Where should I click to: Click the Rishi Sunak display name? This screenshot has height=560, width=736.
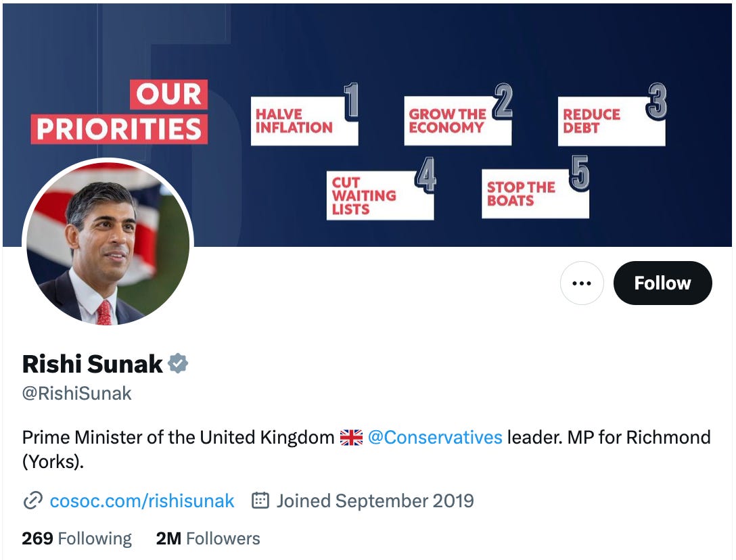93,363
